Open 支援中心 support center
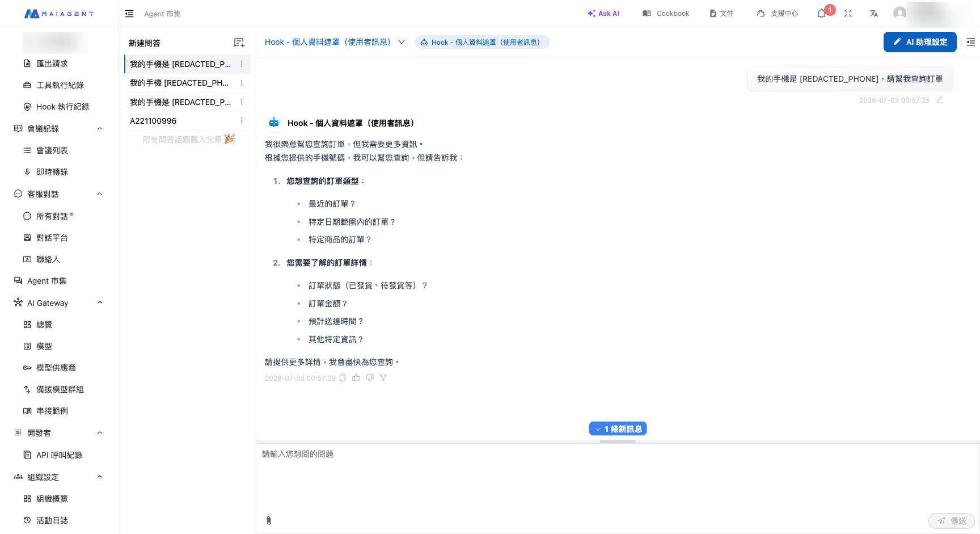This screenshot has height=534, width=980. coord(778,14)
